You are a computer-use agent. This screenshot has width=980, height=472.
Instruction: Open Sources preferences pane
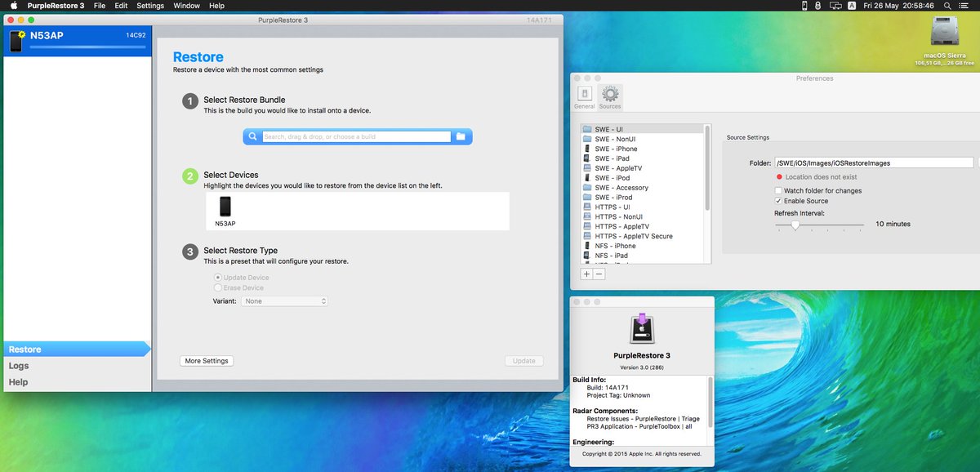(x=609, y=97)
